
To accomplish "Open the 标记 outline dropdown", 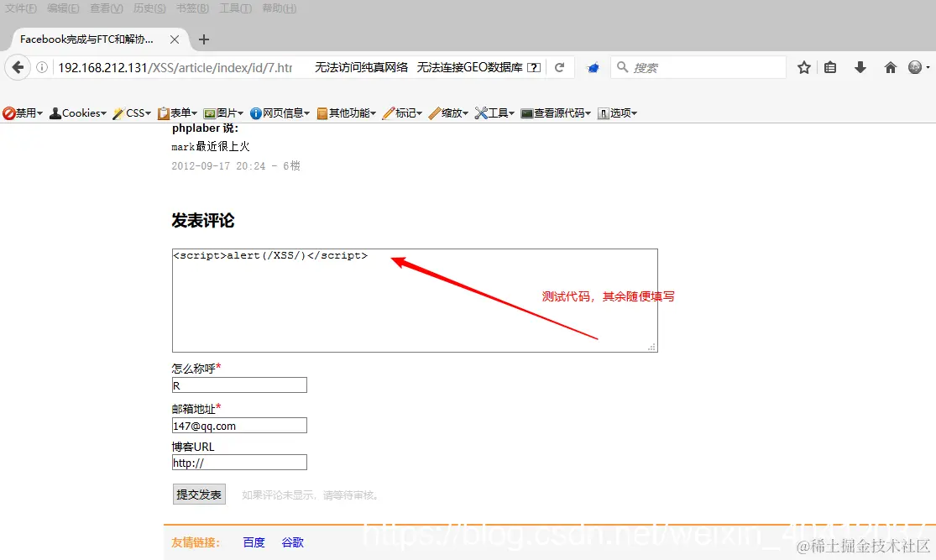I will click(x=402, y=113).
